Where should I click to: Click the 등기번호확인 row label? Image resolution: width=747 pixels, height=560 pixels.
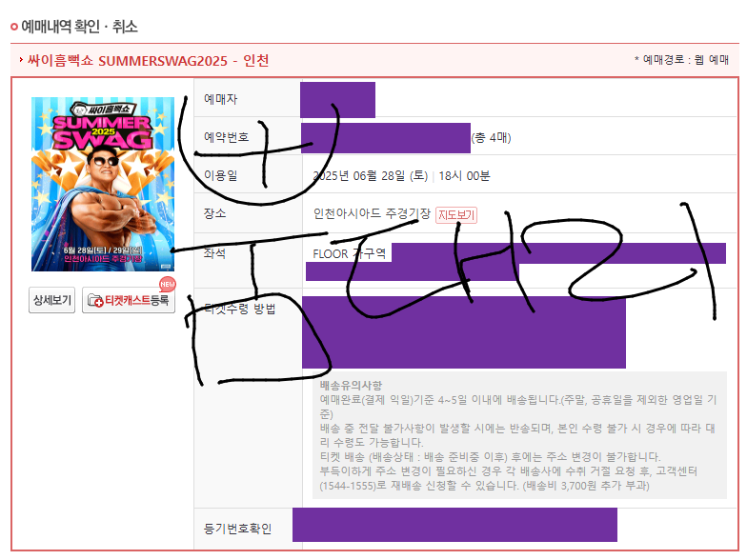pyautogui.click(x=237, y=529)
